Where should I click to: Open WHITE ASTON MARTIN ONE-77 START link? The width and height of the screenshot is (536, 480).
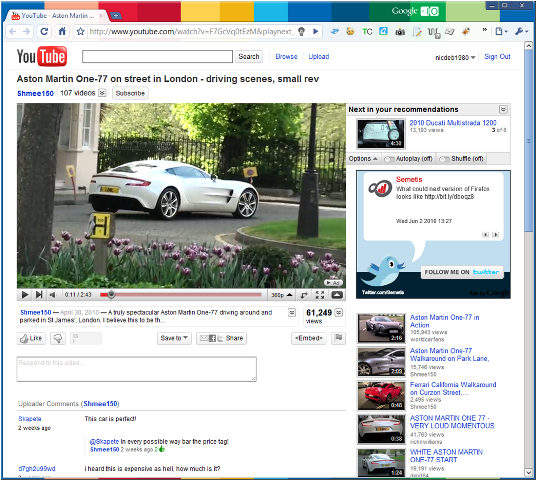pos(446,456)
